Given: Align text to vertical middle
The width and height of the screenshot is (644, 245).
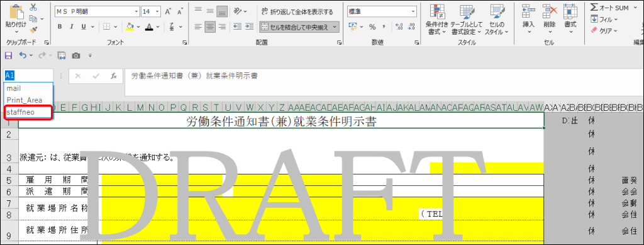Looking at the screenshot, I should (211, 11).
